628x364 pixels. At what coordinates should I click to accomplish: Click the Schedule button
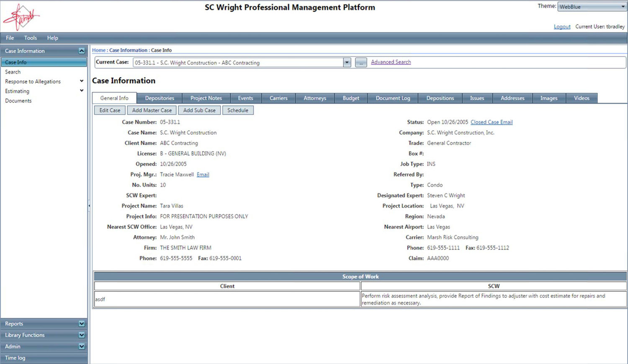click(238, 110)
